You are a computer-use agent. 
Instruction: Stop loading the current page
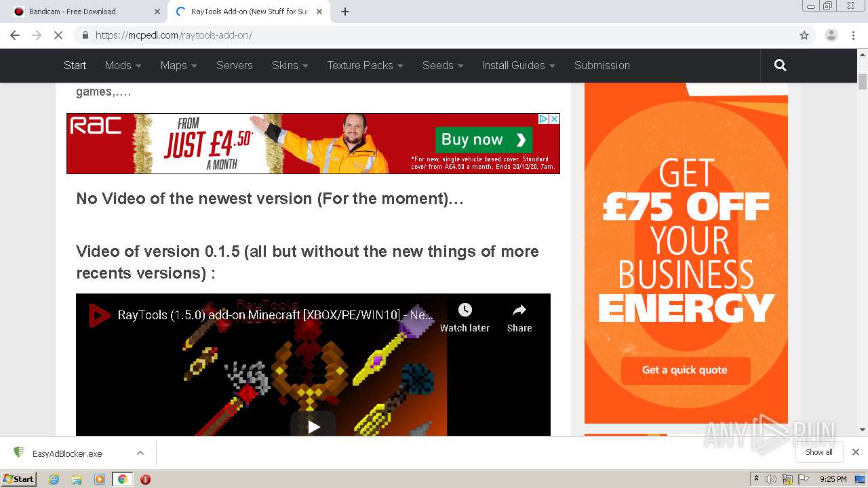pyautogui.click(x=58, y=35)
